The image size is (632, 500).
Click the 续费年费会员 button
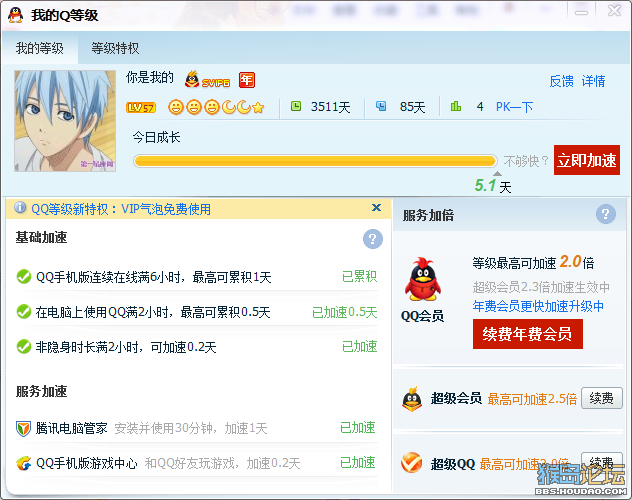[x=528, y=334]
